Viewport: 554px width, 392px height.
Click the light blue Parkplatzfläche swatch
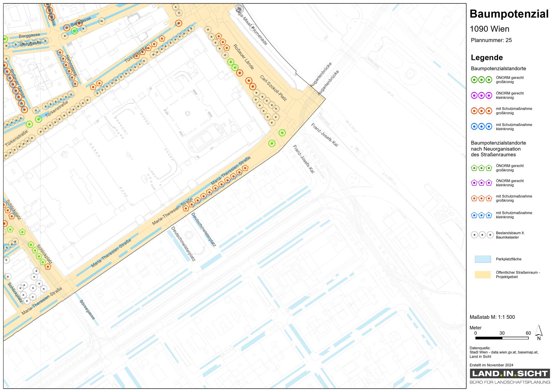click(x=483, y=259)
